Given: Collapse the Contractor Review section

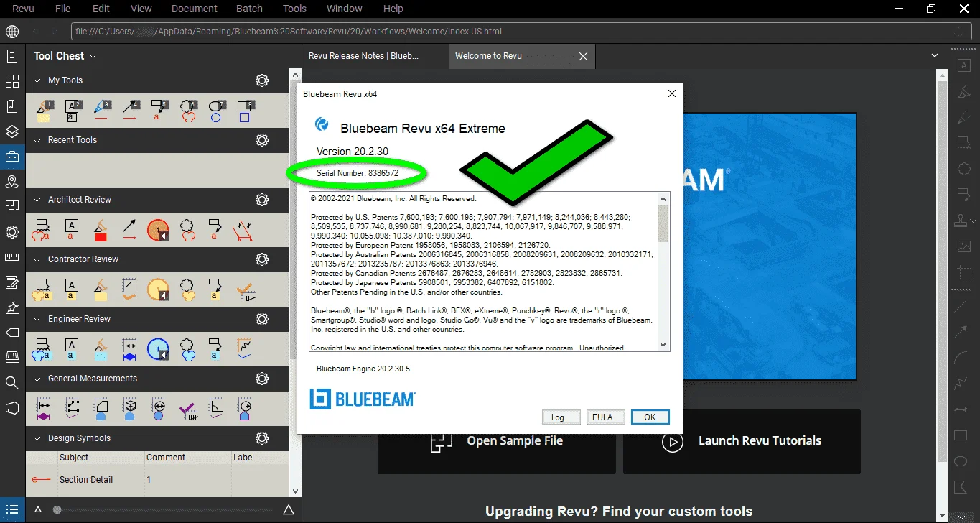Looking at the screenshot, I should click(x=38, y=259).
